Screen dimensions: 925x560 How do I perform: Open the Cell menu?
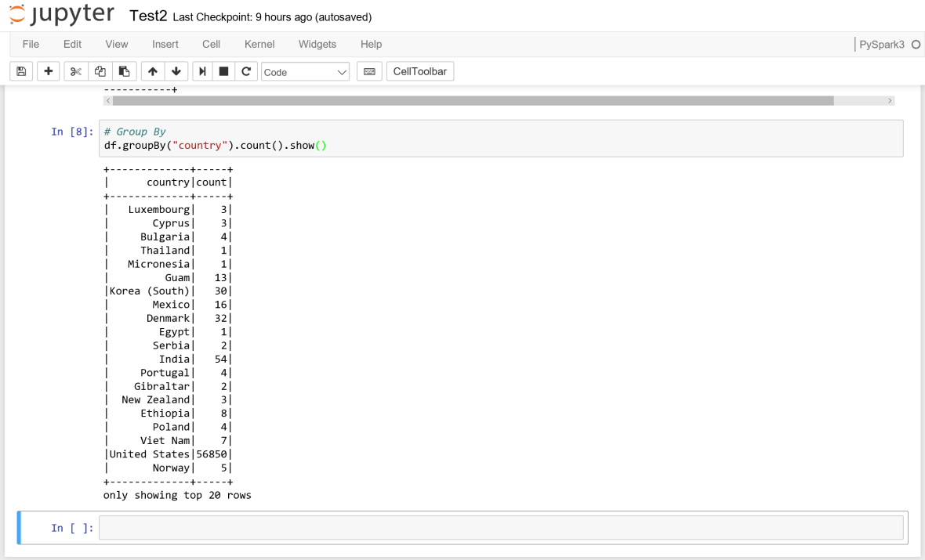[211, 45]
